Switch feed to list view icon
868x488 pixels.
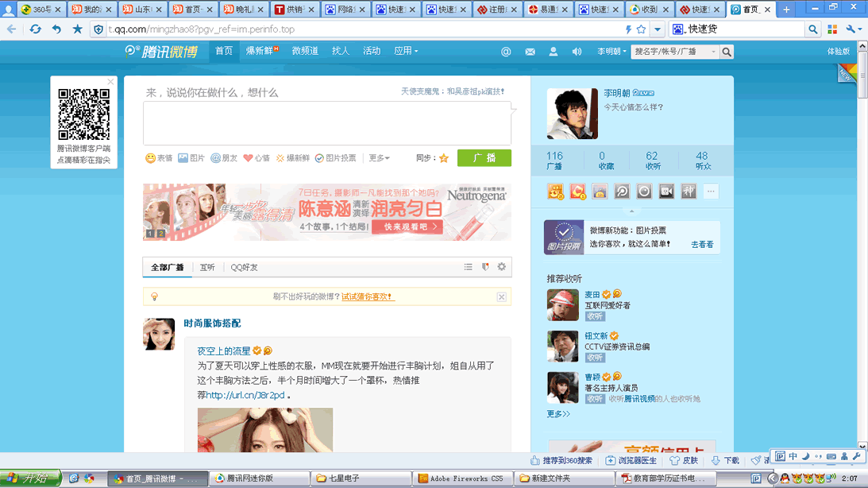pyautogui.click(x=469, y=267)
